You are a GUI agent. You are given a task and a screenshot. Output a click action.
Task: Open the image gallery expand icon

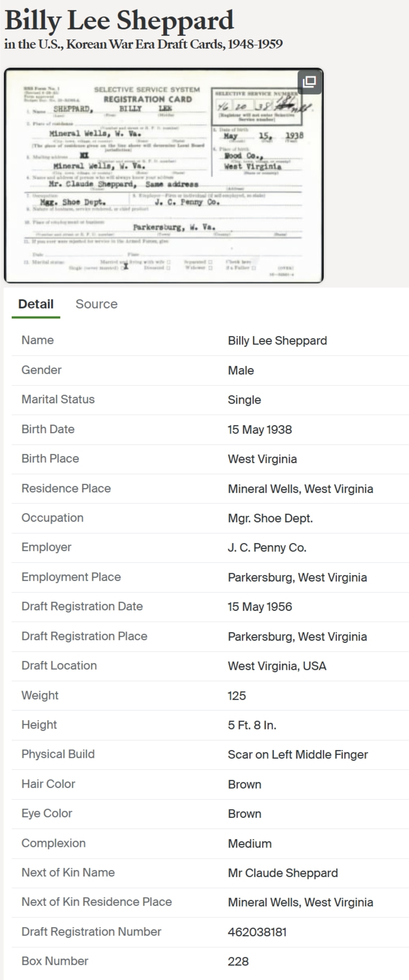coord(309,82)
